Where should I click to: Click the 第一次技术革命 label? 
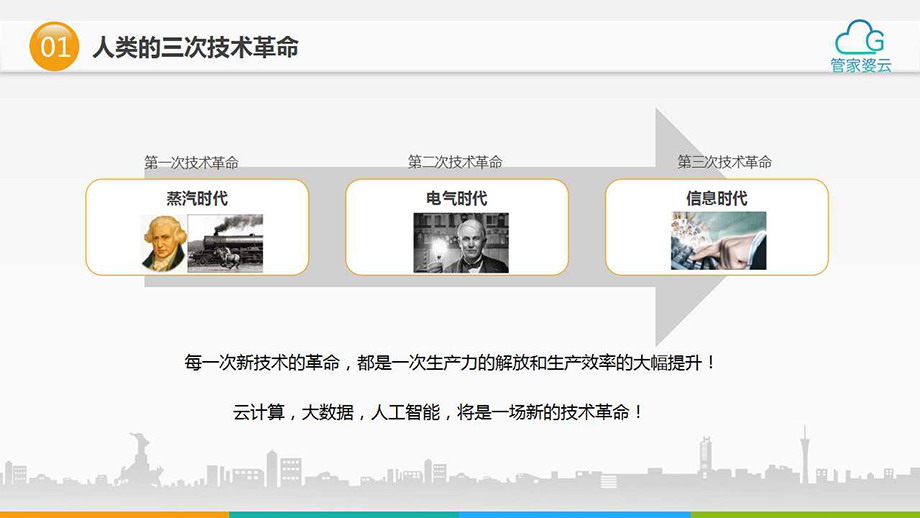coord(191,162)
